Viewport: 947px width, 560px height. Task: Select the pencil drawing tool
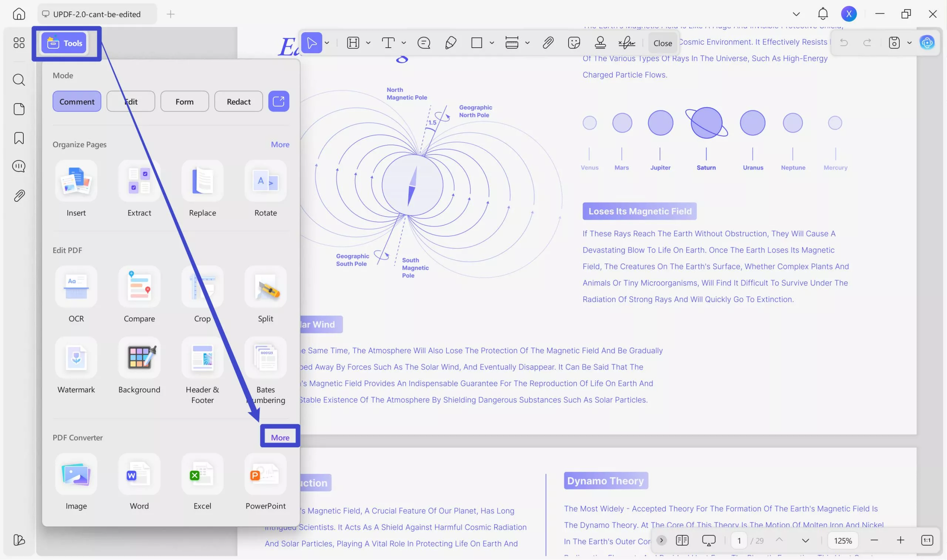click(451, 43)
